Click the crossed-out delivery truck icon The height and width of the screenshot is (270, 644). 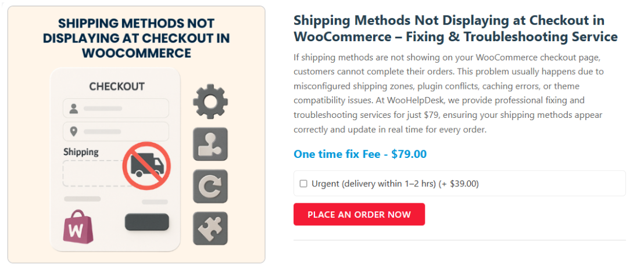(x=146, y=167)
